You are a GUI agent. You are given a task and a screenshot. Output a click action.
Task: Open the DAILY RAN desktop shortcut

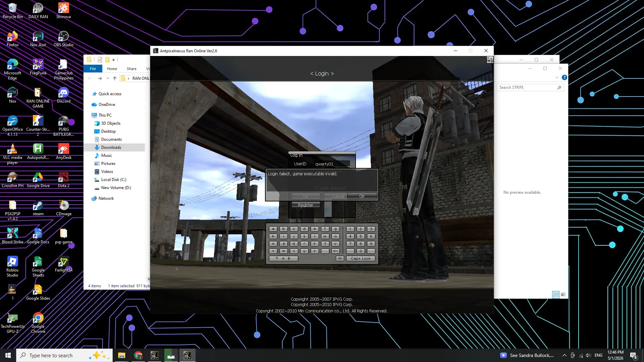(38, 10)
